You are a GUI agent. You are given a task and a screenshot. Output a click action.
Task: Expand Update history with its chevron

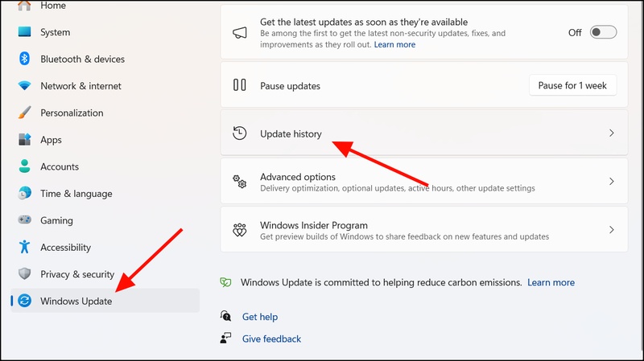click(611, 133)
